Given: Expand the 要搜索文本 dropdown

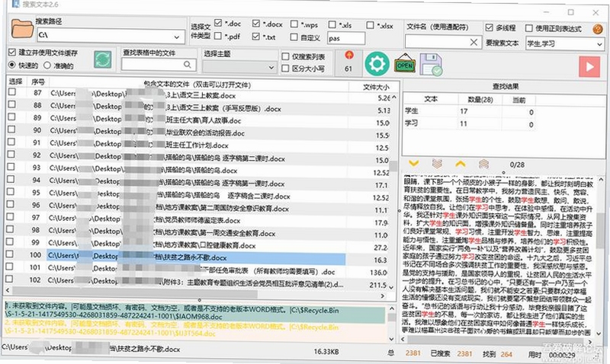Looking at the screenshot, I should pos(599,44).
